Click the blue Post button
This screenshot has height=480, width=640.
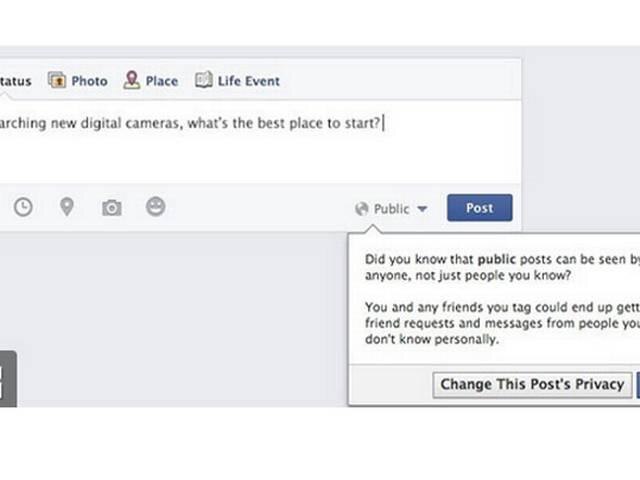pos(480,208)
